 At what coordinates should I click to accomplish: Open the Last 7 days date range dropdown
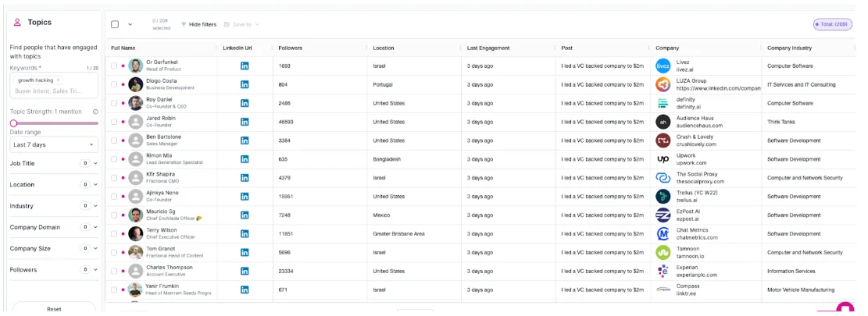[x=54, y=145]
